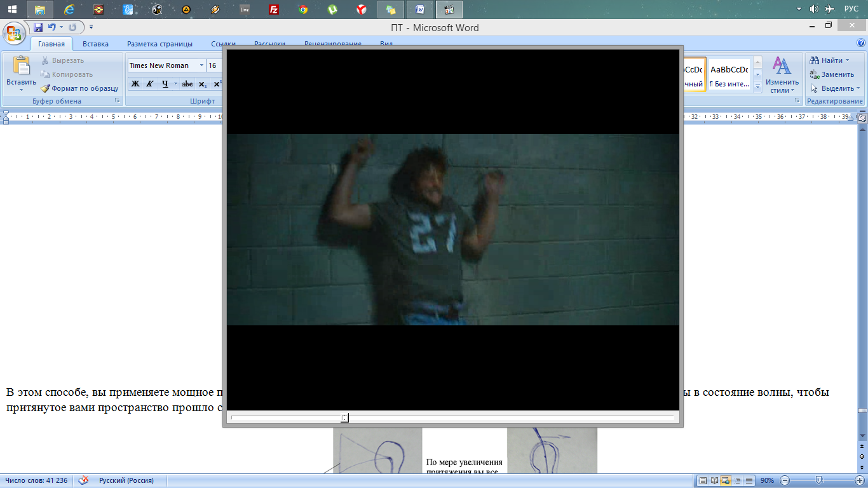Open Customize Quick Access Toolbar menu
Screen dimensions: 868x488
click(92, 27)
